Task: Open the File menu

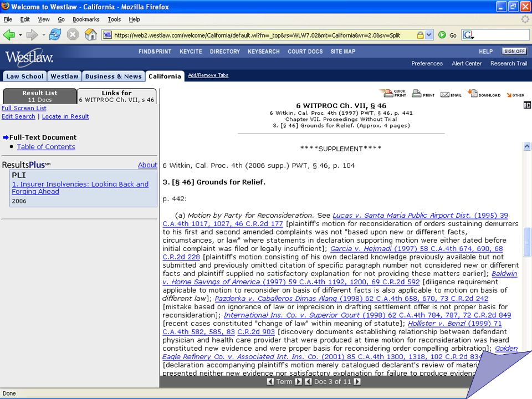Action: tap(8, 19)
